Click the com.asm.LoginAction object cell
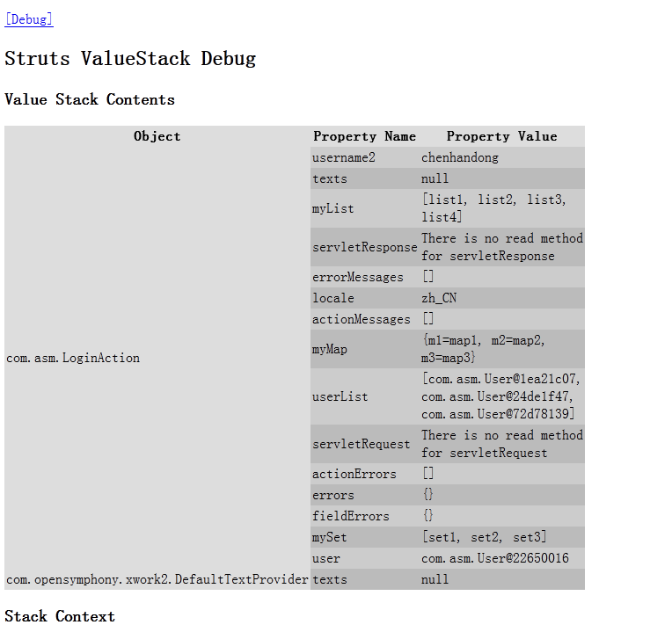Image resolution: width=672 pixels, height=632 pixels. point(73,358)
